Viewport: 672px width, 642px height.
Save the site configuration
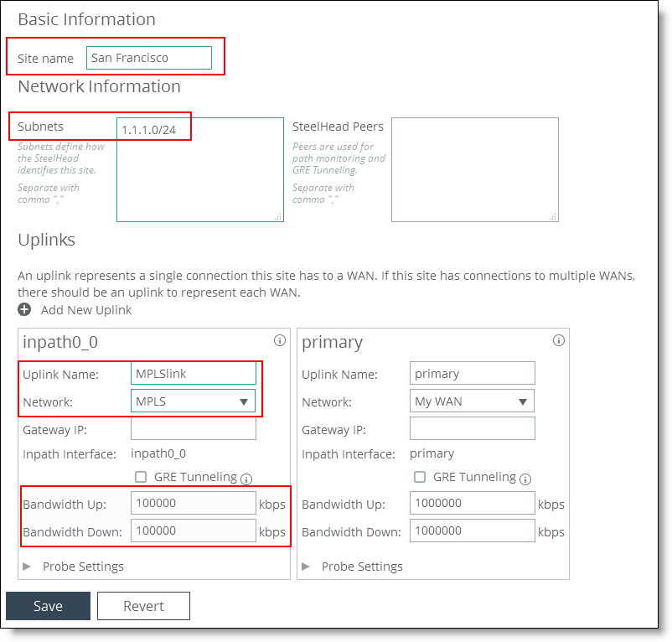tap(48, 606)
